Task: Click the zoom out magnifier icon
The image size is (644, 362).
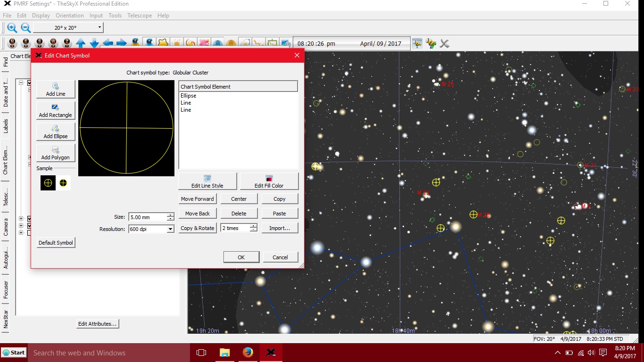Action: [x=25, y=28]
